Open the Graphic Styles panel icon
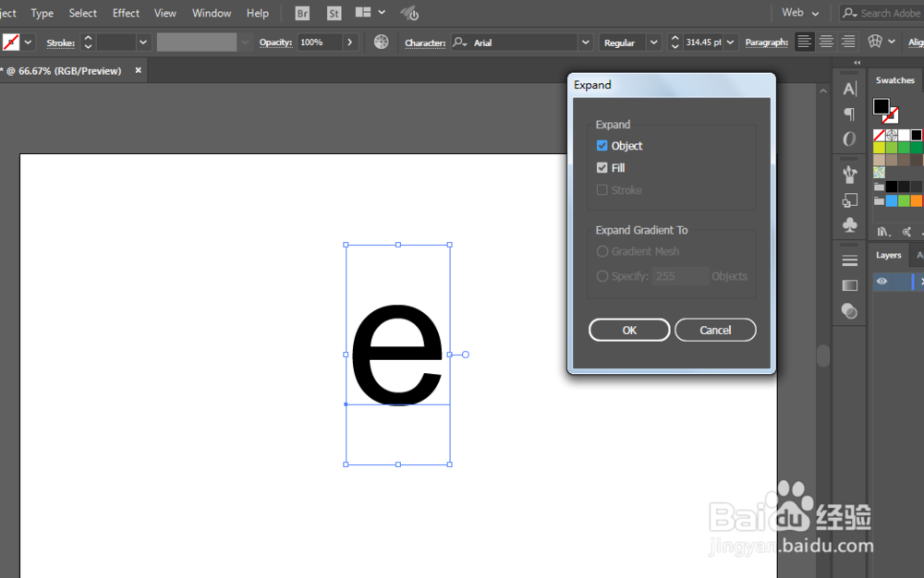The width and height of the screenshot is (924, 578). [x=849, y=200]
